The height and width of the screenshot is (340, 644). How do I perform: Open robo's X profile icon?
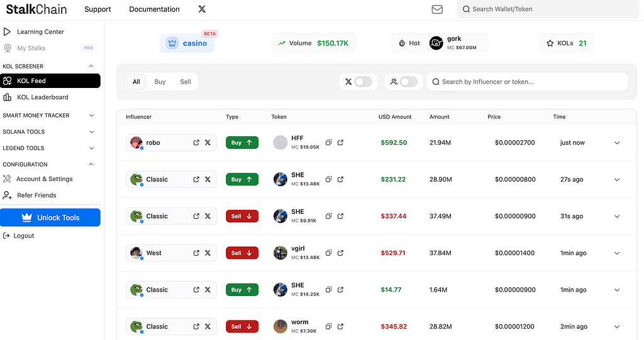click(208, 143)
